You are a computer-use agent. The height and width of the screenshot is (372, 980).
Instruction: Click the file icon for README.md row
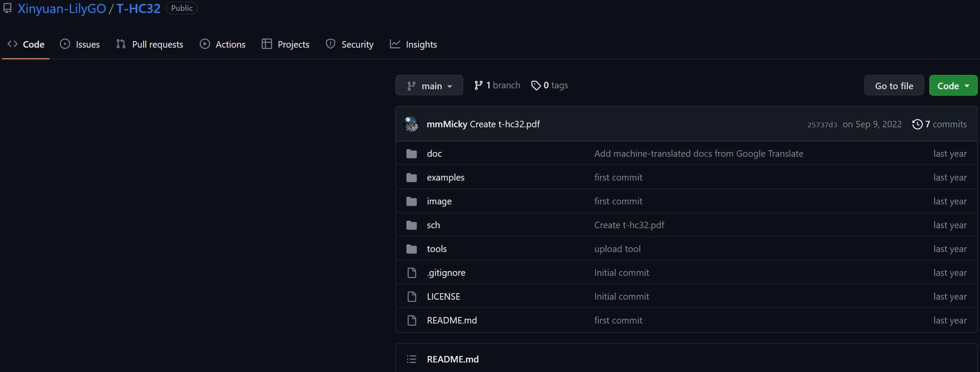pos(412,320)
